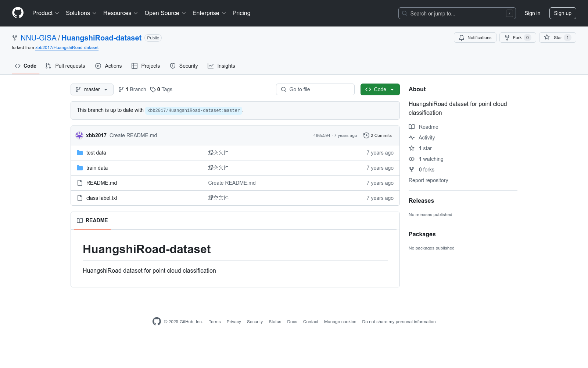Open the HuangshiRoad-dataset repository title link
This screenshot has height=368, width=588.
(x=101, y=38)
